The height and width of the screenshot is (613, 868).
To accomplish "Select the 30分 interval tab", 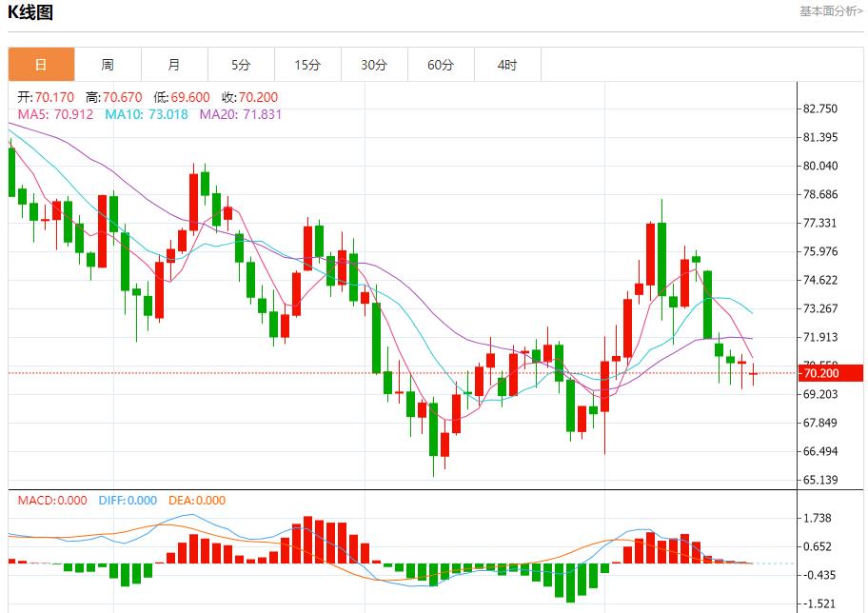I will 374,65.
